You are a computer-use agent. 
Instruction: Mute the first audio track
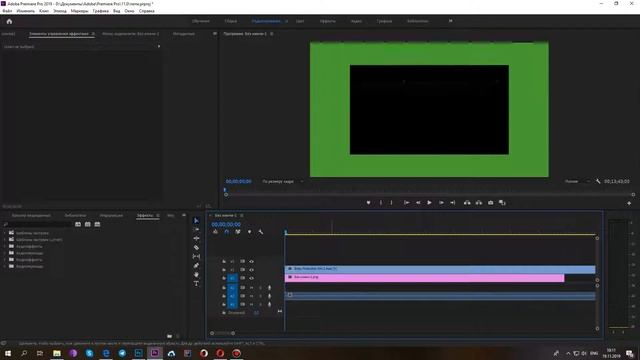251,288
